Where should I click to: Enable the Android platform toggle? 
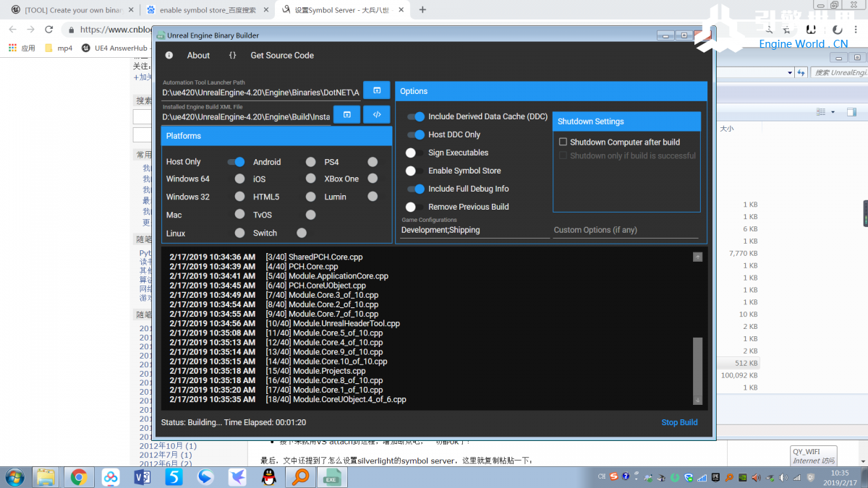(310, 162)
